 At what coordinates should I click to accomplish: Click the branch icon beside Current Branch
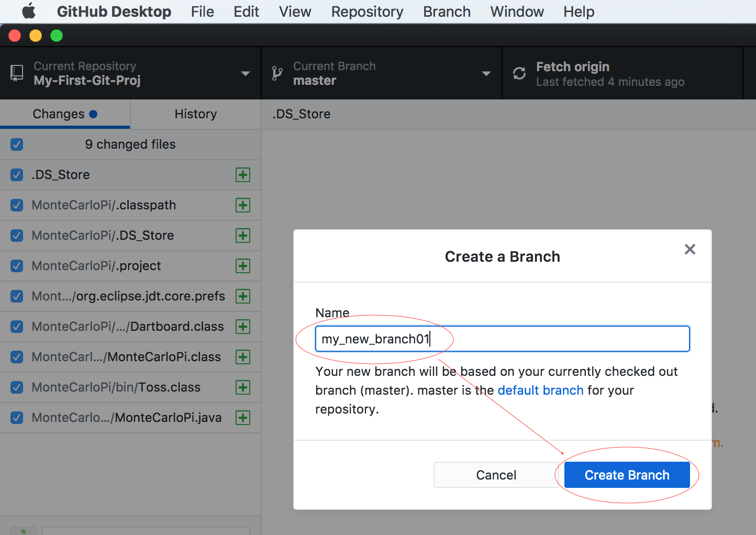point(277,73)
